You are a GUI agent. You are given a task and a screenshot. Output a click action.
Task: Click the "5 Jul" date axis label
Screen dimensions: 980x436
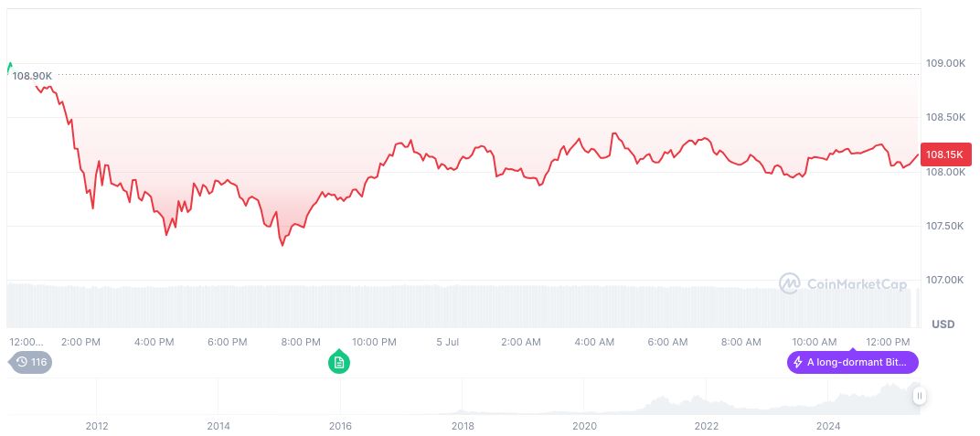click(447, 342)
